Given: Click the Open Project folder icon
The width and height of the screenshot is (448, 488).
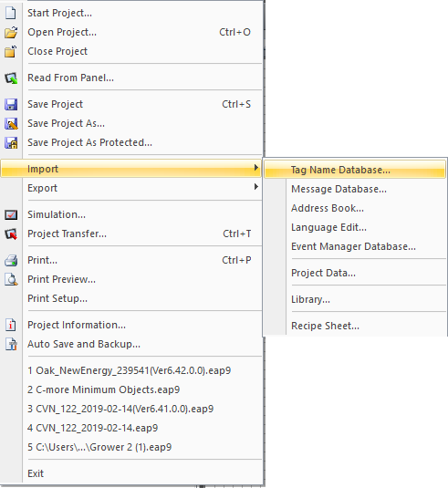Looking at the screenshot, I should (x=11, y=32).
